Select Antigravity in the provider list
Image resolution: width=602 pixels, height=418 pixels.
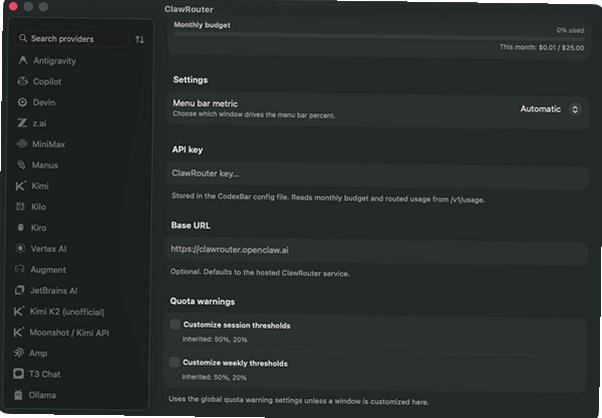coord(81,60)
